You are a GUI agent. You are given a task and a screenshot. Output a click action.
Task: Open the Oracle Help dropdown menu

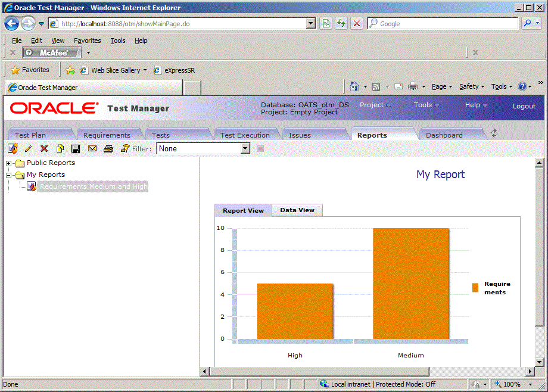476,105
